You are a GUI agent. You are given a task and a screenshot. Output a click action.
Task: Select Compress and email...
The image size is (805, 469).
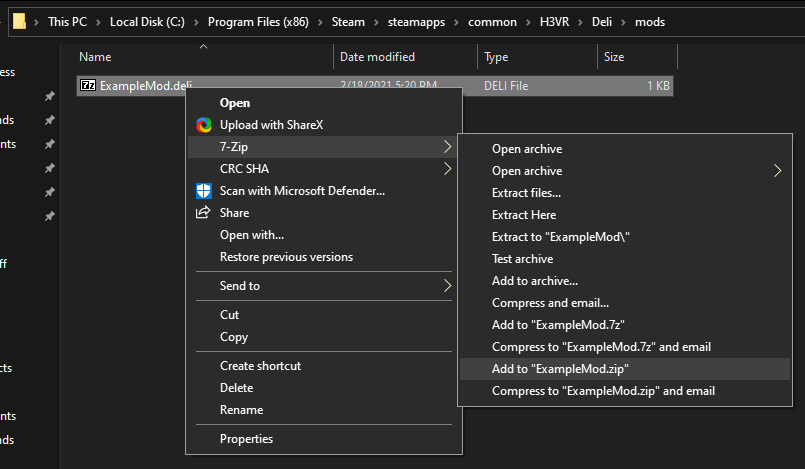pyautogui.click(x=625, y=303)
